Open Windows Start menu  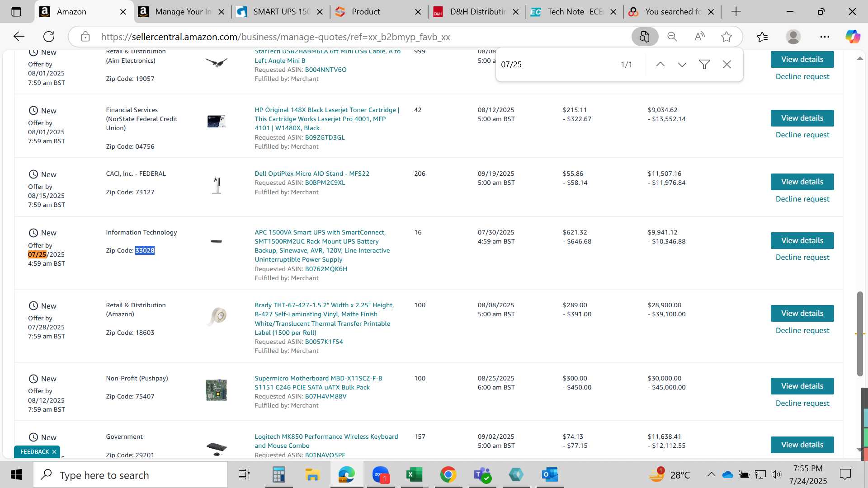(16, 475)
